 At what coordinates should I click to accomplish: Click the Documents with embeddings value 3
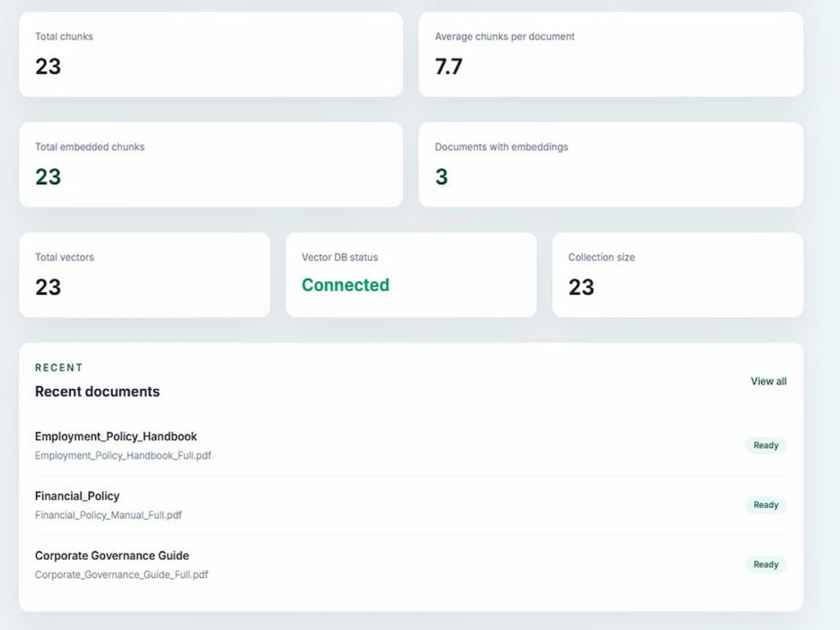point(442,176)
